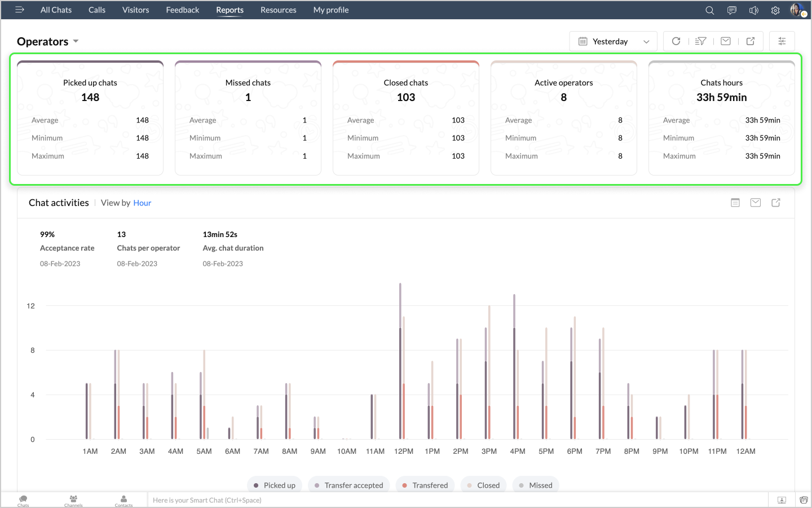Open report customization sliders icon

point(782,41)
